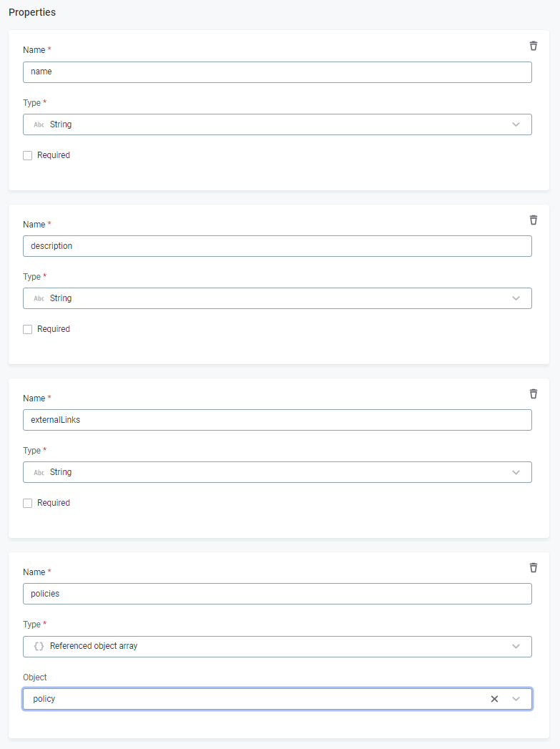Delete the "externalLinks" property via trash icon

click(534, 393)
